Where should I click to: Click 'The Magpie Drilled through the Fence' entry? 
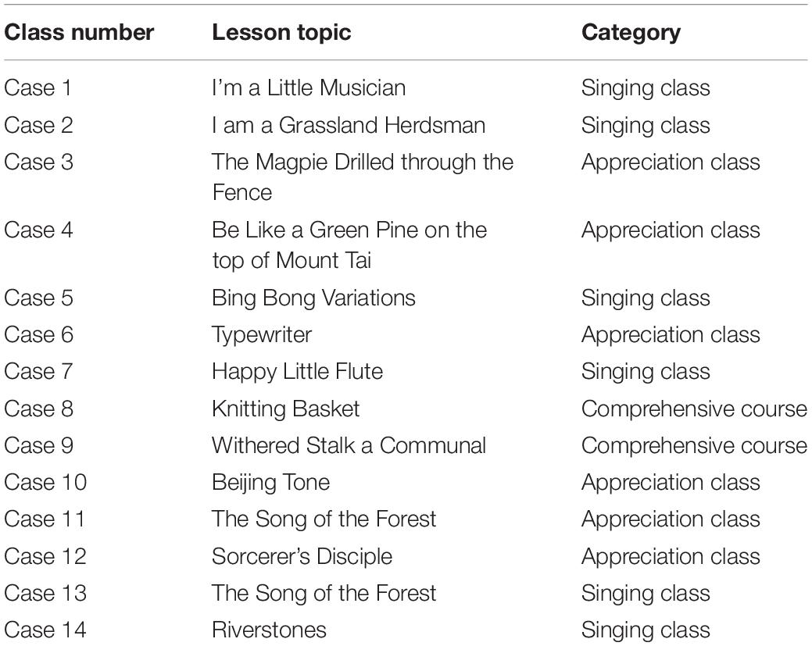363,177
